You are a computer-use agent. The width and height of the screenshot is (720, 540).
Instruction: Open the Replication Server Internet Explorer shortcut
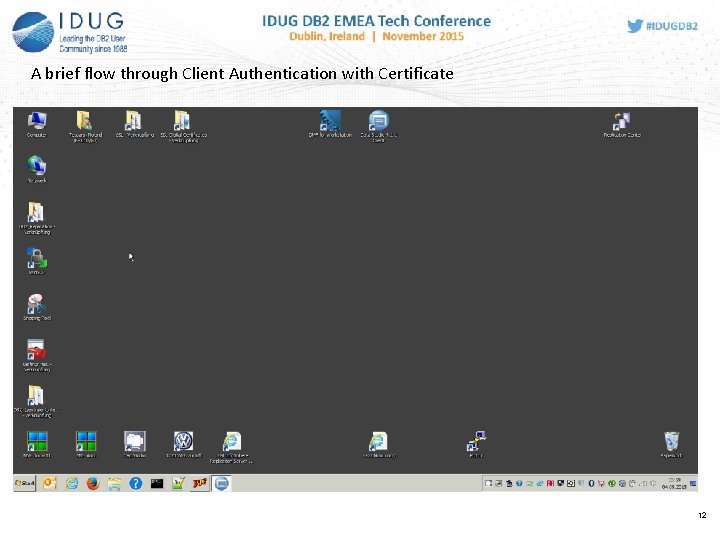pos(231,447)
